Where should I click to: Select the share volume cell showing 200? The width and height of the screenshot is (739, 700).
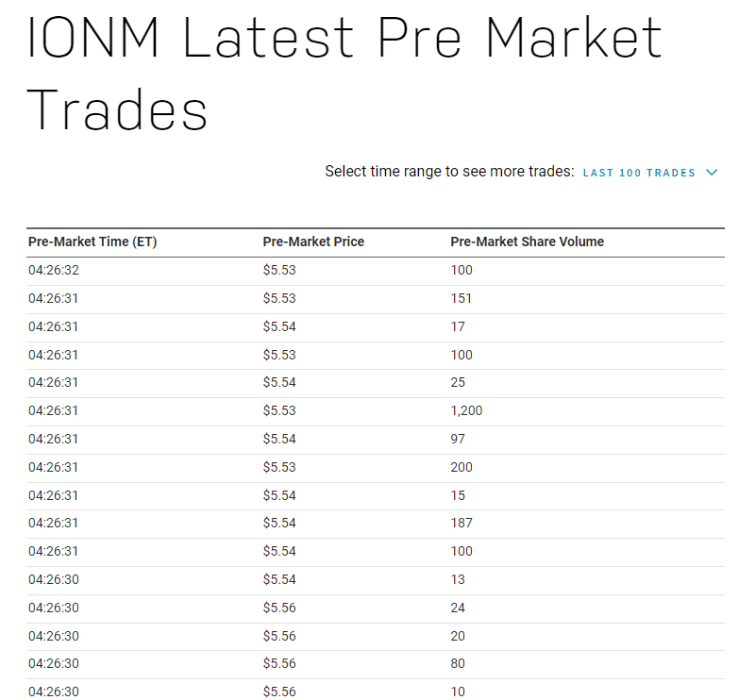point(462,468)
